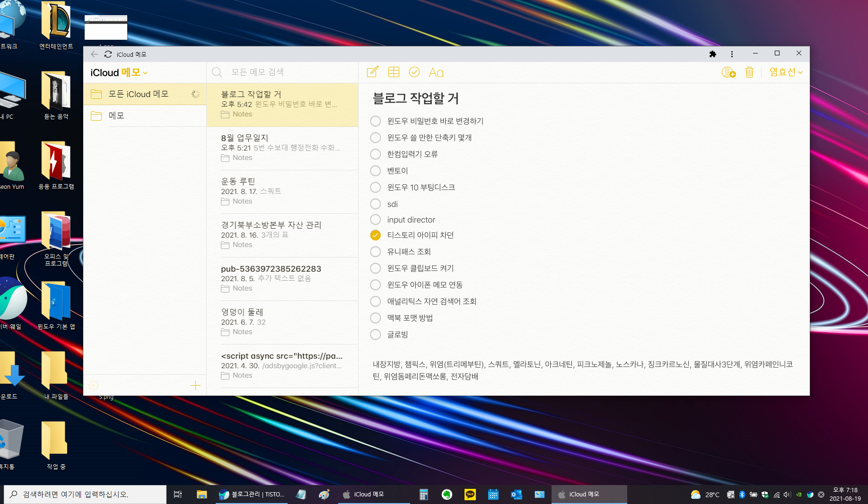Open volume control in system tray
Screen dimensions: 868x504
coord(787,495)
